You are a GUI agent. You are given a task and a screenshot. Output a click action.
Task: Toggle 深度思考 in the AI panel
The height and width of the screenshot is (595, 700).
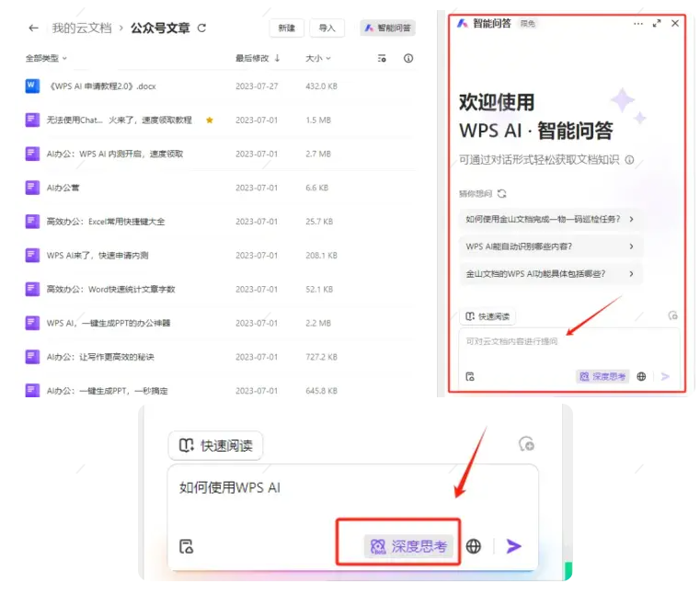point(602,377)
